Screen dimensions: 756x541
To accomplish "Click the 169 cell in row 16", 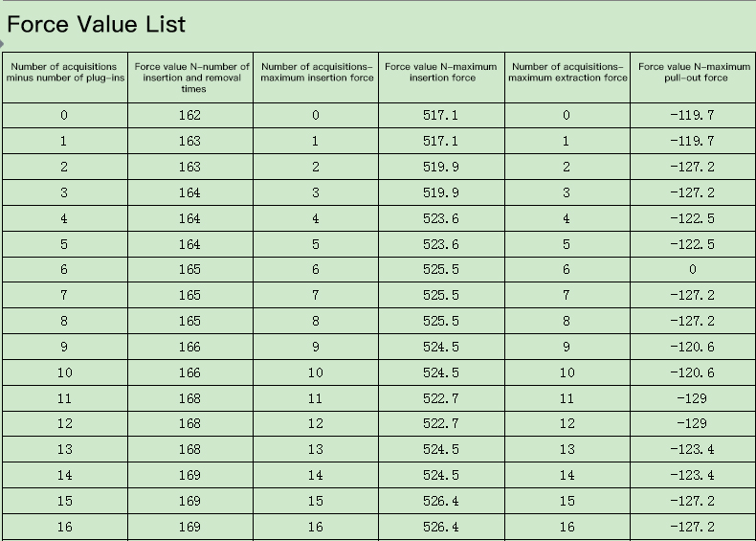I will [190, 527].
